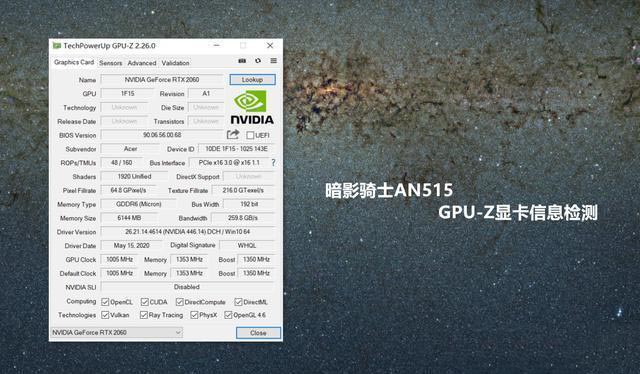This screenshot has height=374, width=640.
Task: Click the GPU Clock row Boost 1350 MHz
Action: 256,259
